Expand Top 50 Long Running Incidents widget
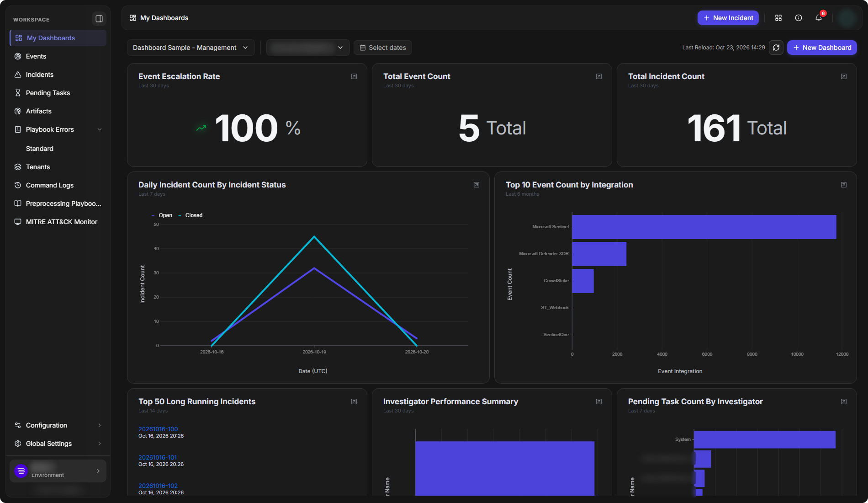Image resolution: width=868 pixels, height=503 pixels. (354, 401)
